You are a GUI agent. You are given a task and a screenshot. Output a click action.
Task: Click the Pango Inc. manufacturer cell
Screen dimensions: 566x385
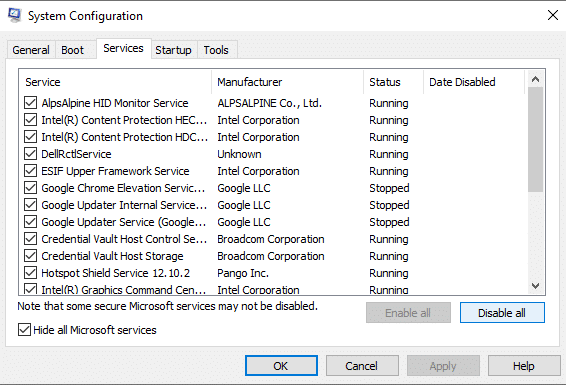click(x=243, y=273)
